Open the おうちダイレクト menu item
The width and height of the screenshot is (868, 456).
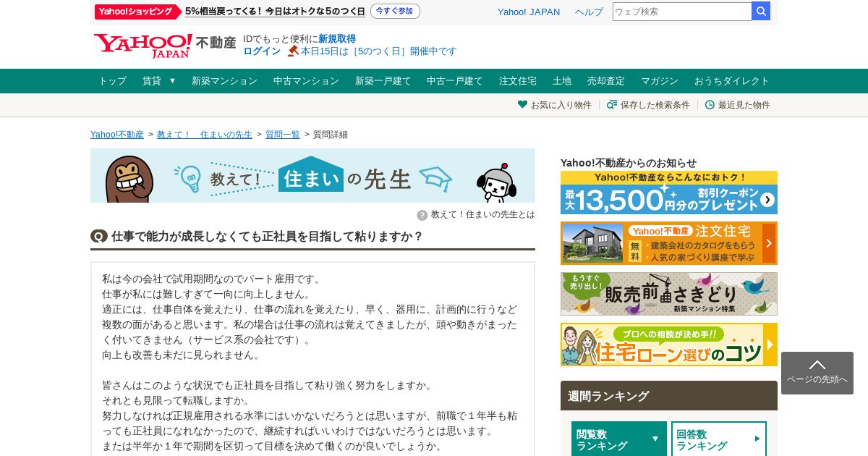click(732, 81)
